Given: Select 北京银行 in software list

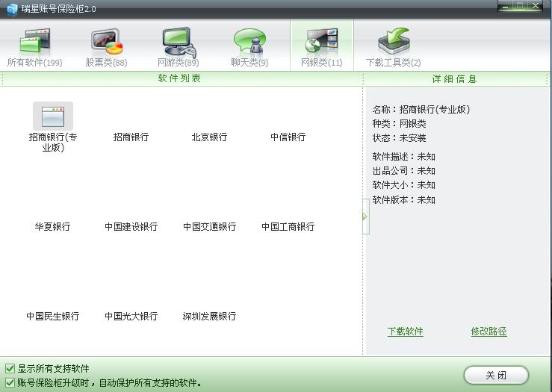Looking at the screenshot, I should (209, 137).
